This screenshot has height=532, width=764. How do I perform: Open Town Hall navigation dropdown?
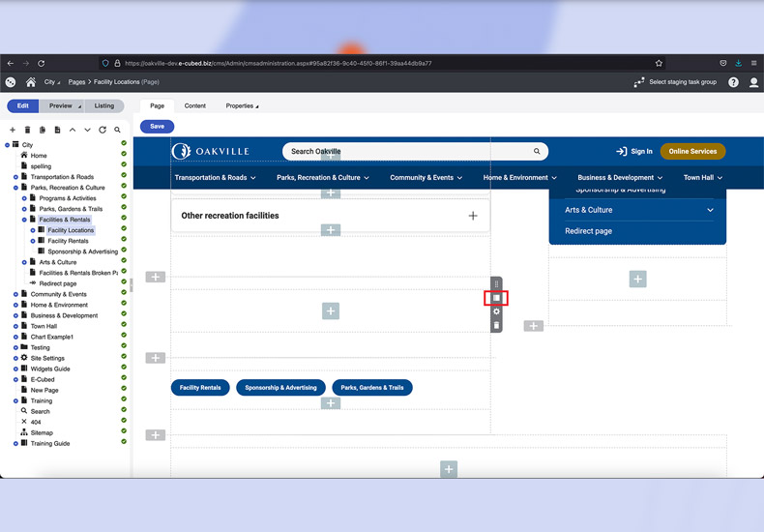[703, 178]
